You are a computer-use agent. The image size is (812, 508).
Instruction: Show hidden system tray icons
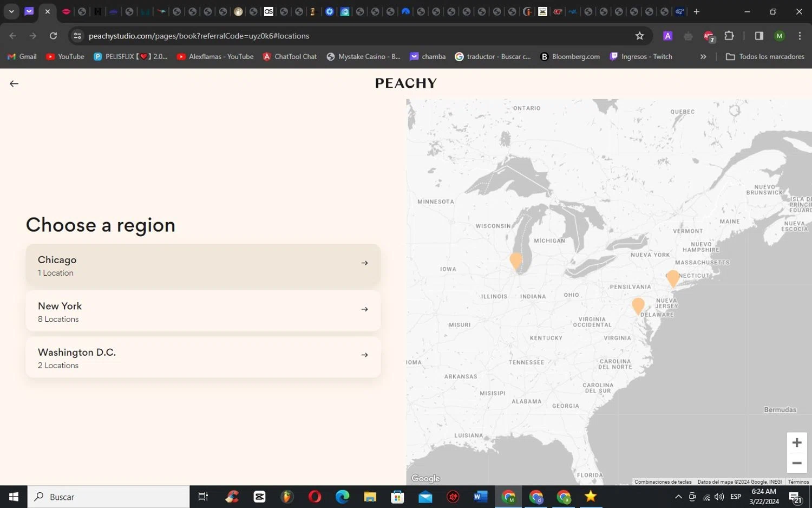(x=678, y=497)
